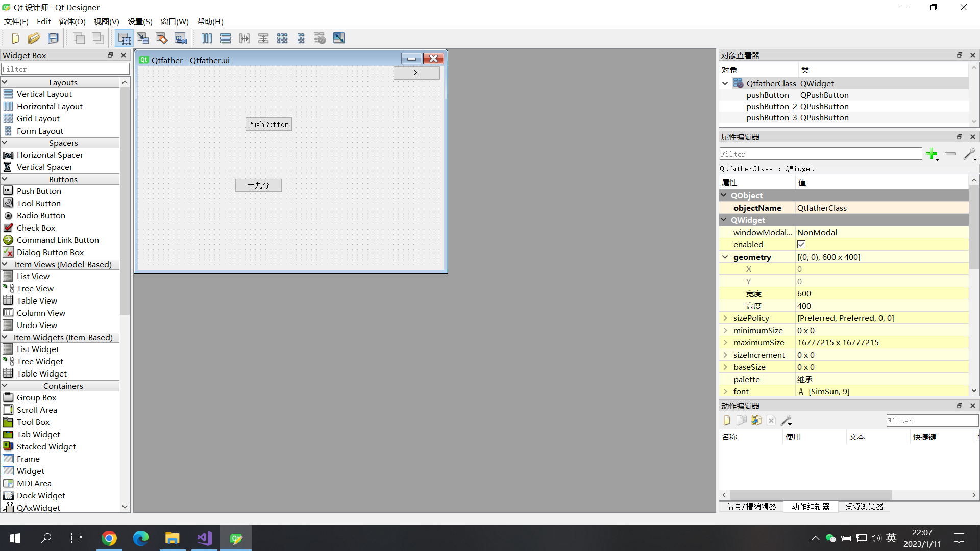Click the PushButton on the form

268,124
